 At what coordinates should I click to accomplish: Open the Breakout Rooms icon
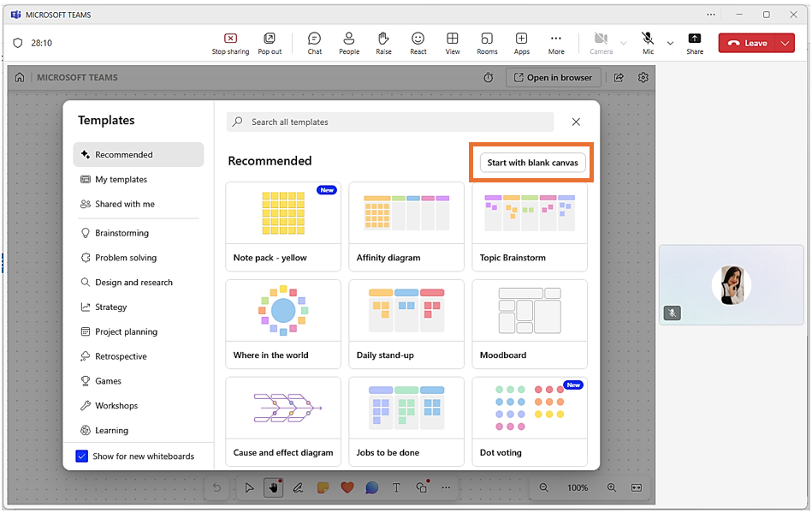click(487, 43)
